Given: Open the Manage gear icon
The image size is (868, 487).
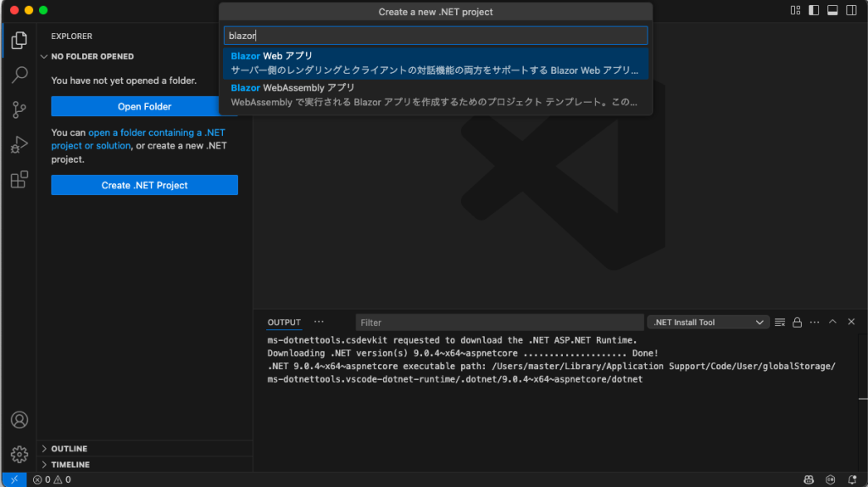Looking at the screenshot, I should click(x=19, y=454).
